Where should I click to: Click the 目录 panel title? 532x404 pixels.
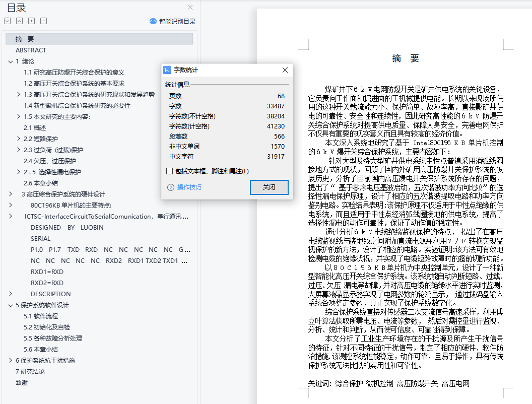[x=16, y=8]
